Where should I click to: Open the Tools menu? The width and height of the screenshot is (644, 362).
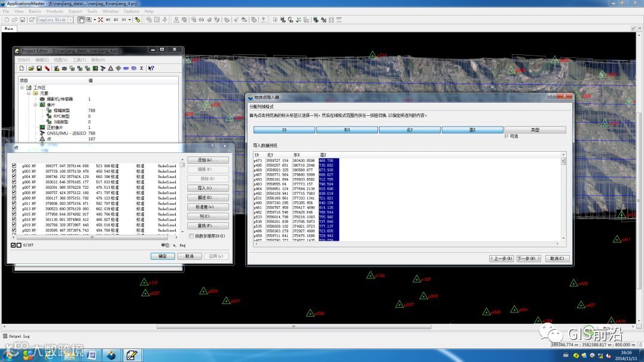92,11
